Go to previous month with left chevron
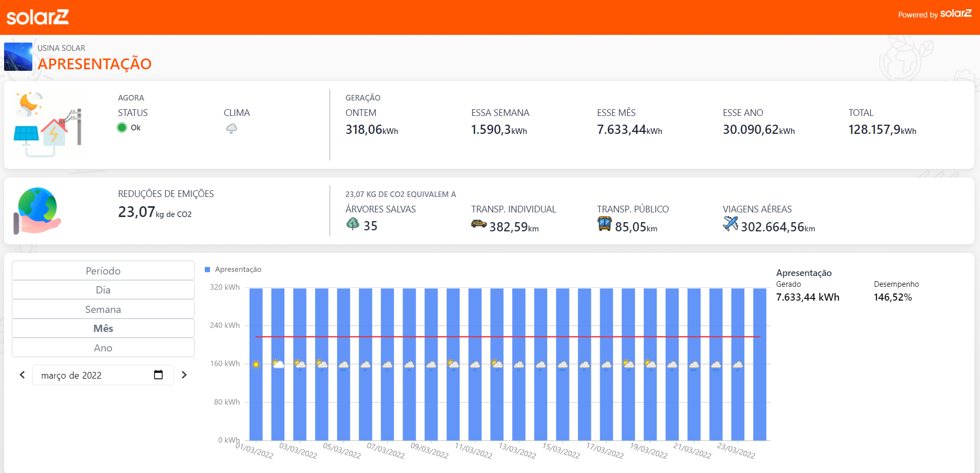980x473 pixels. tap(22, 375)
